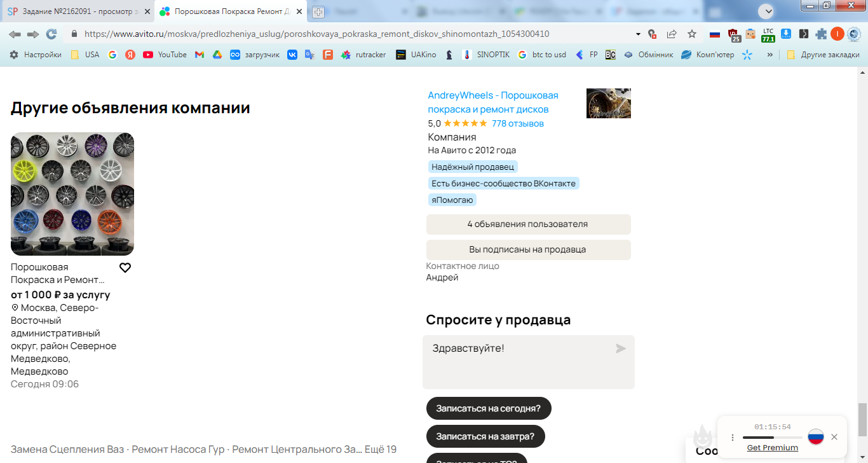
Task: Click the Записаться на сегодня? quick reply
Action: tap(488, 408)
